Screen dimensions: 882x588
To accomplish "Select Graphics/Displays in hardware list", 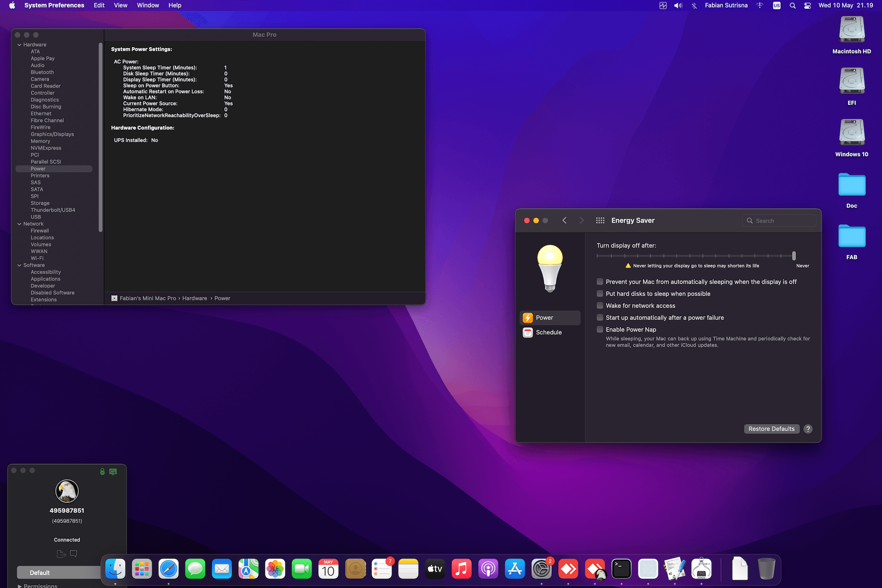I will [52, 134].
